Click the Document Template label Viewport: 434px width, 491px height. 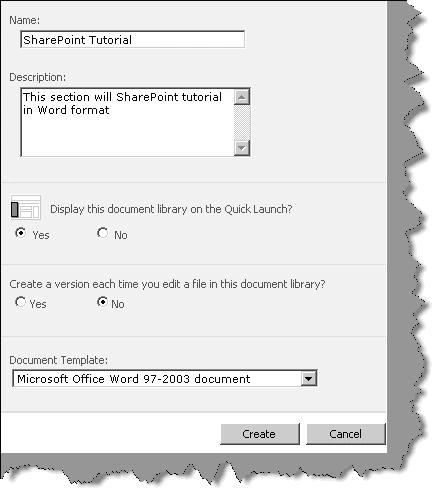coord(59,360)
